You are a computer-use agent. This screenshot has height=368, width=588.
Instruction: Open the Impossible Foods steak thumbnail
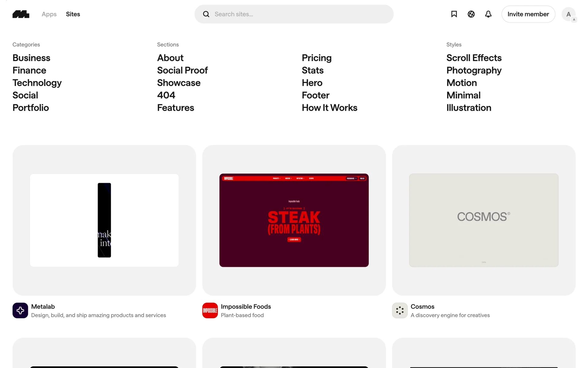pyautogui.click(x=294, y=220)
